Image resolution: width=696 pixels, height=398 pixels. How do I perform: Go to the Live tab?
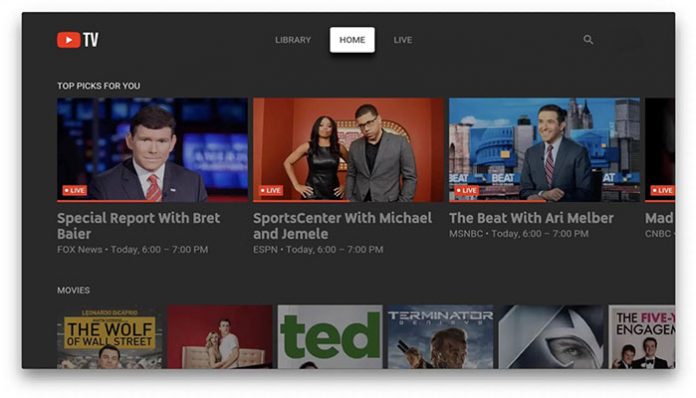coord(403,40)
